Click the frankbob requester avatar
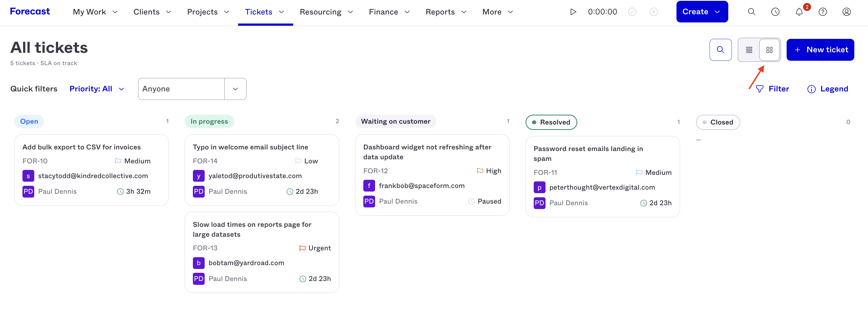This screenshot has height=336, width=868. (369, 186)
